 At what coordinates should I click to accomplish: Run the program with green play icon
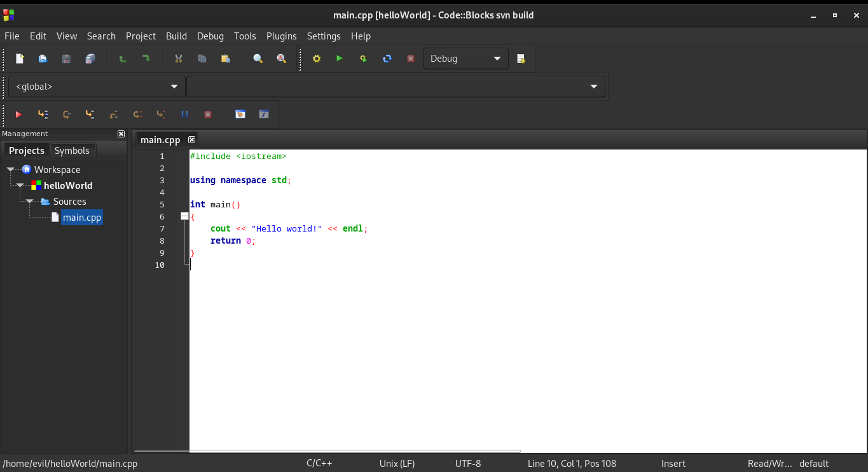click(x=340, y=59)
